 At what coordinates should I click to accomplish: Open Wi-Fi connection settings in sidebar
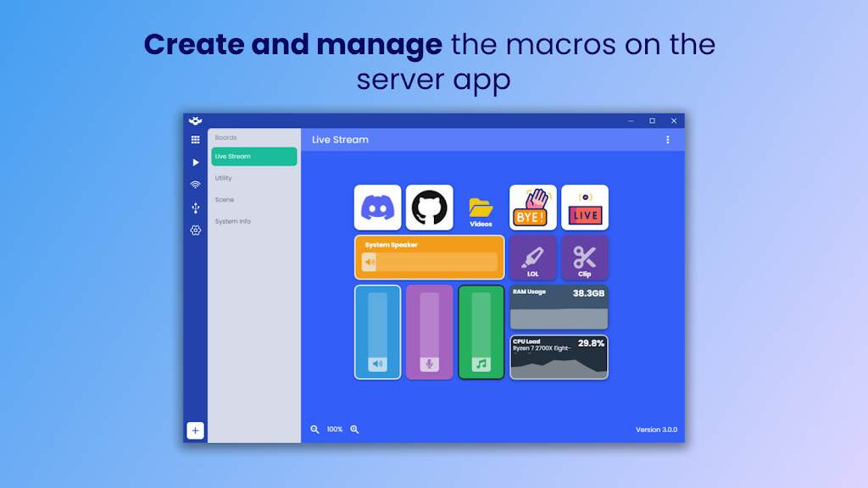coord(196,185)
